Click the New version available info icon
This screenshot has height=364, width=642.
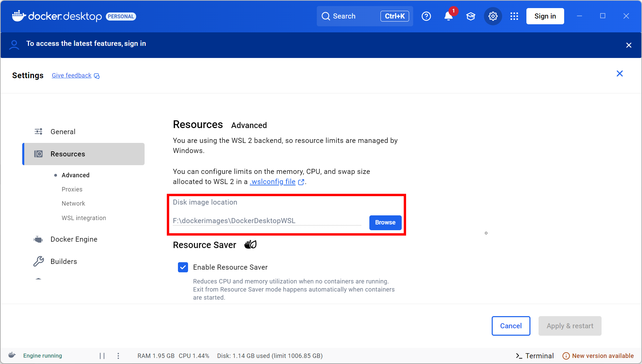[566, 356]
